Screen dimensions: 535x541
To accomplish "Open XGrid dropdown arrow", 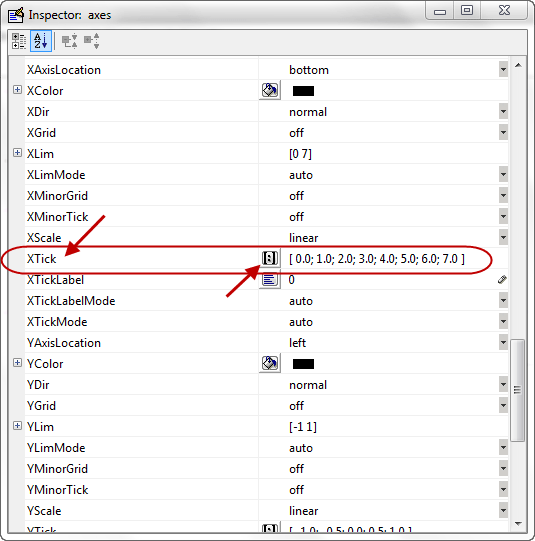I will coord(503,132).
